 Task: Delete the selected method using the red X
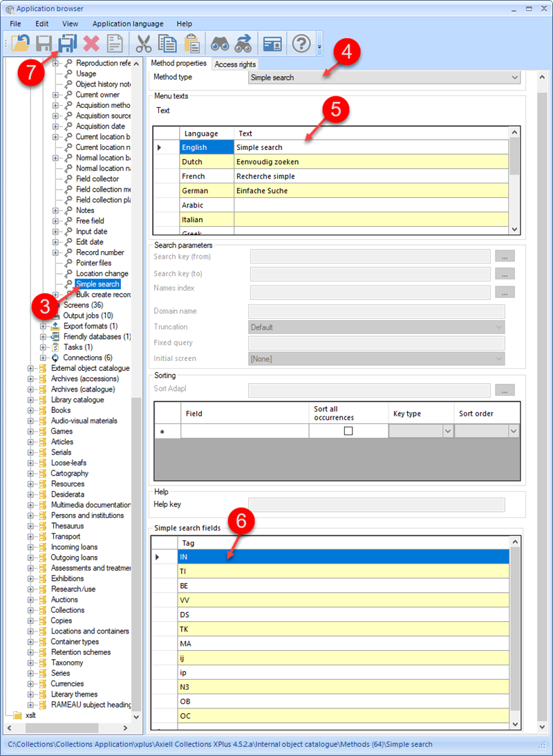91,44
